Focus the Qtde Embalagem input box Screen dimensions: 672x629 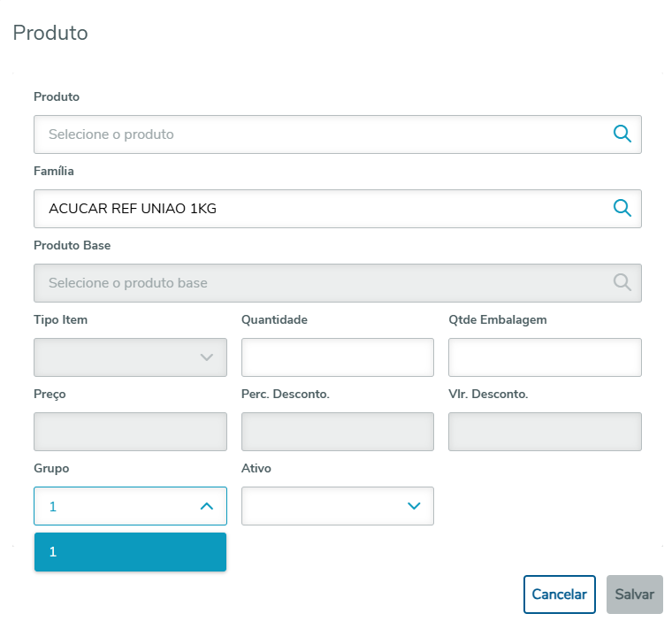(545, 357)
